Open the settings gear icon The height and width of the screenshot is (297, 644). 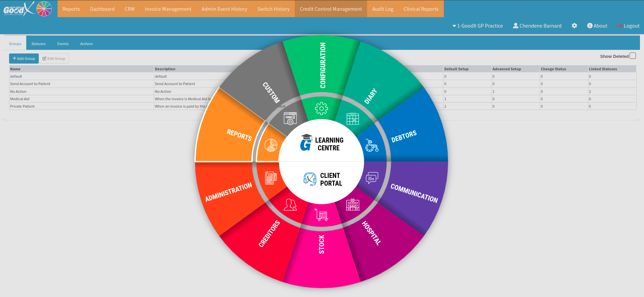[574, 26]
